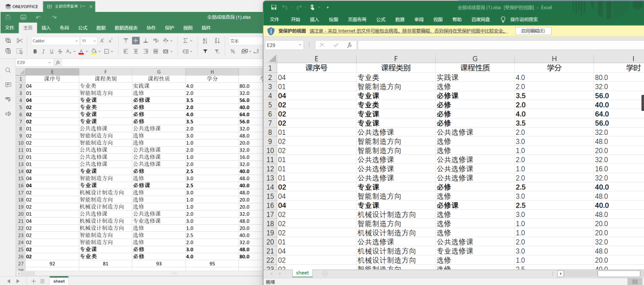Toggle middle vertical alignment in ONLYOFFICE

point(135,41)
